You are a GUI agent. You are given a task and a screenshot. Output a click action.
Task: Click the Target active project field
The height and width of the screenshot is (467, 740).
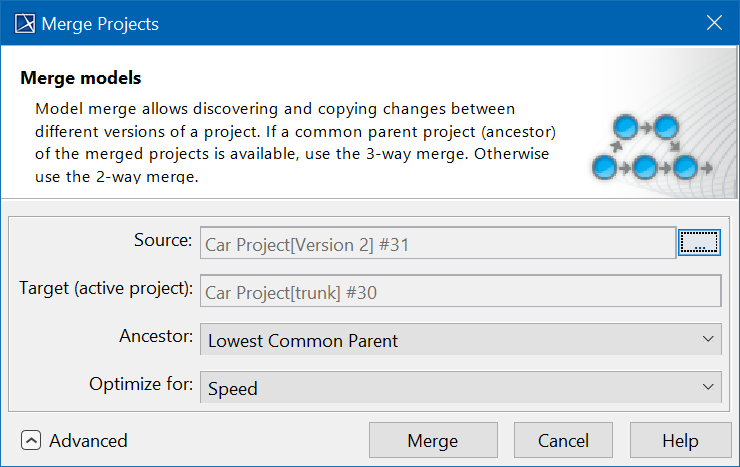click(x=460, y=291)
